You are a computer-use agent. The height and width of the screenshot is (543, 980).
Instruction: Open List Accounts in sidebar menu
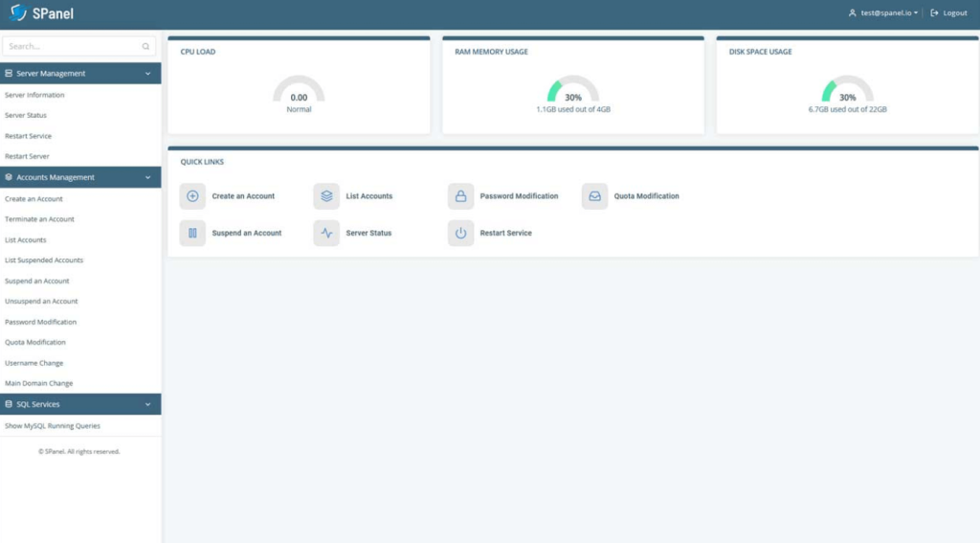coord(26,239)
